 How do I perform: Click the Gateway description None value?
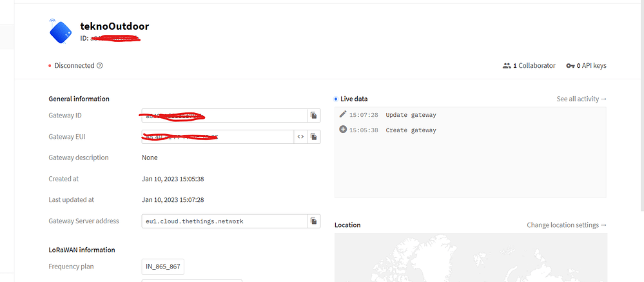point(150,157)
